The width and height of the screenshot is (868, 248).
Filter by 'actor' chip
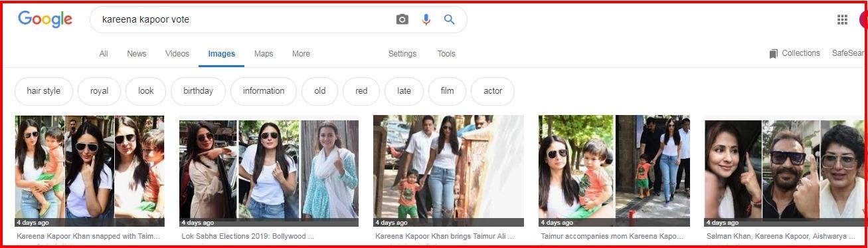click(x=493, y=91)
